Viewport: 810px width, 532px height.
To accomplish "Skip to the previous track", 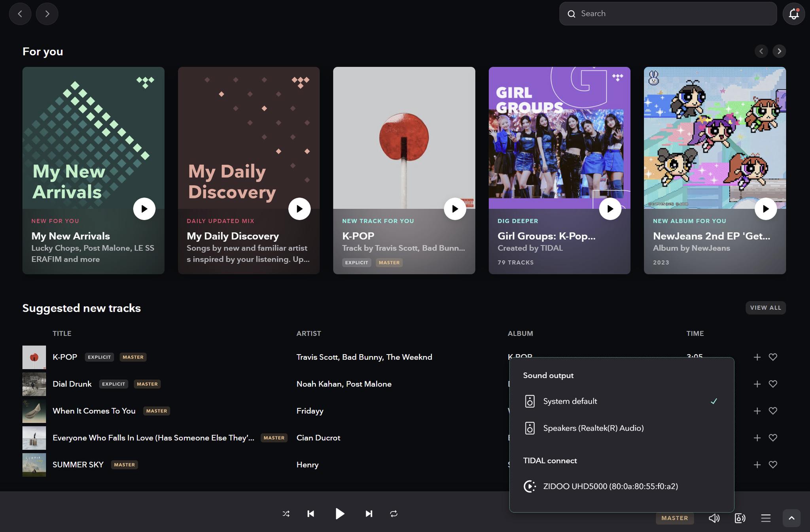I will 311,514.
